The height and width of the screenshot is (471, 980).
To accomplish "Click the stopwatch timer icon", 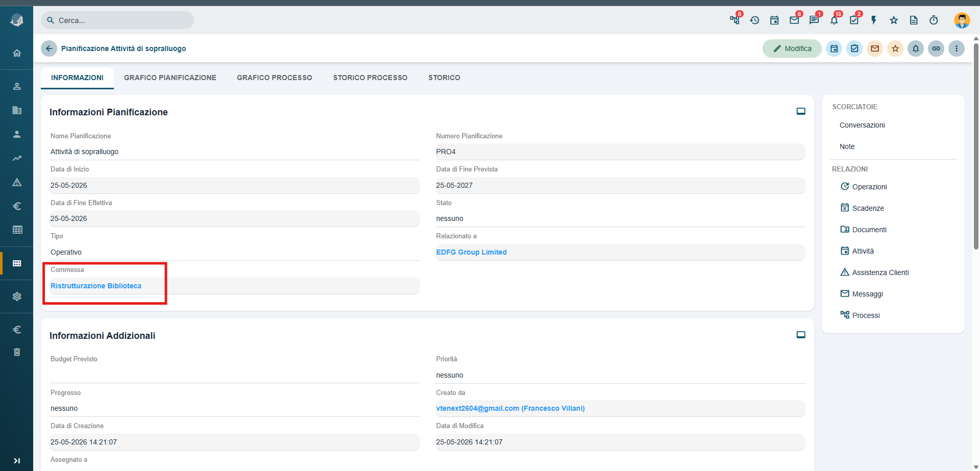I will tap(934, 20).
